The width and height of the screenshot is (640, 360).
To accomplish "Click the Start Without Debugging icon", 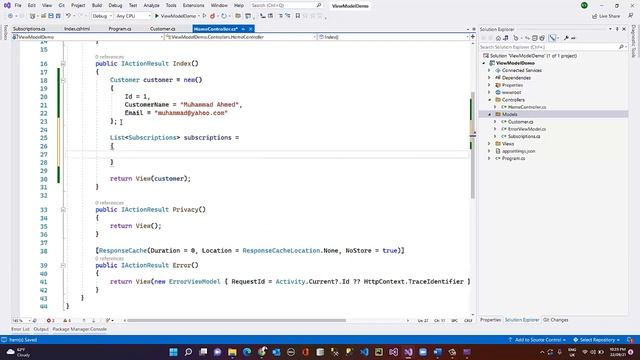I will tap(204, 16).
